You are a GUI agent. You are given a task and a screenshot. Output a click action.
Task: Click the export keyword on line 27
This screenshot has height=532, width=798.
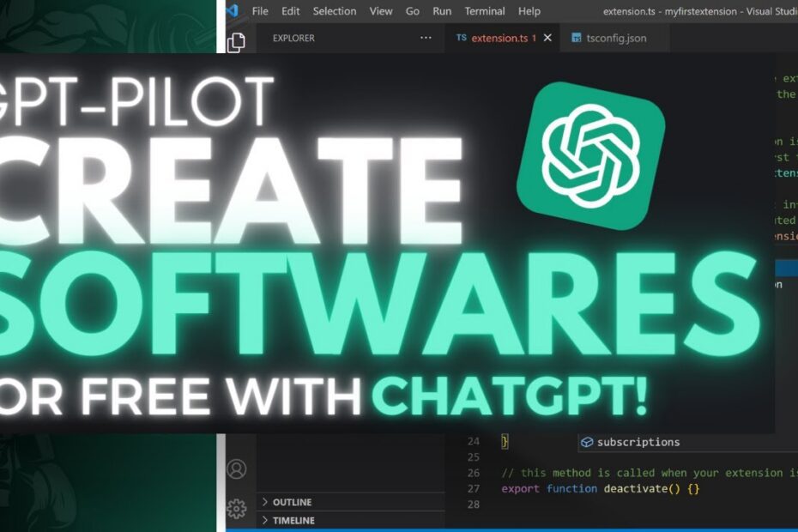click(x=520, y=489)
